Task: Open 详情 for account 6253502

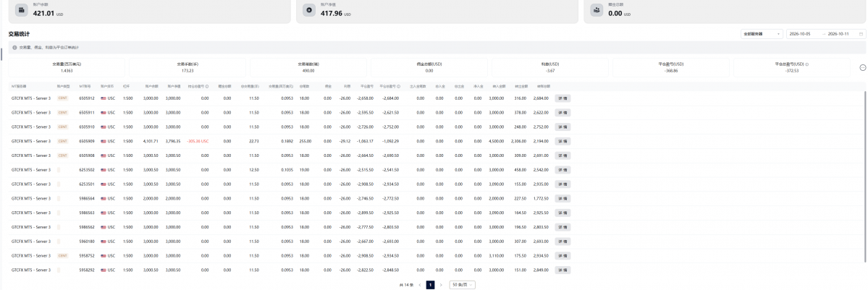Action: [x=563, y=170]
